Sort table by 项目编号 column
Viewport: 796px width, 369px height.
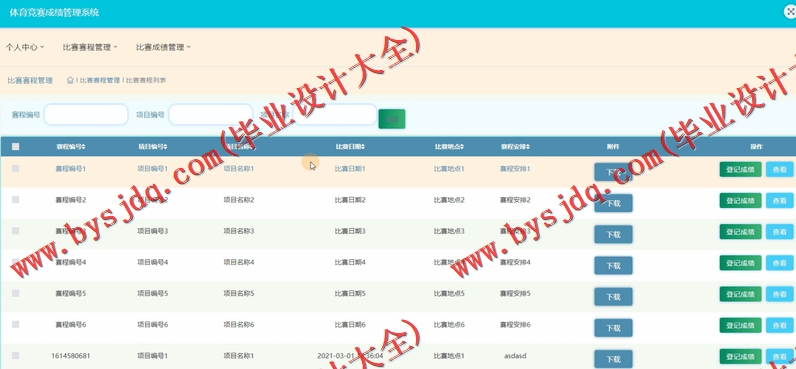pos(152,147)
